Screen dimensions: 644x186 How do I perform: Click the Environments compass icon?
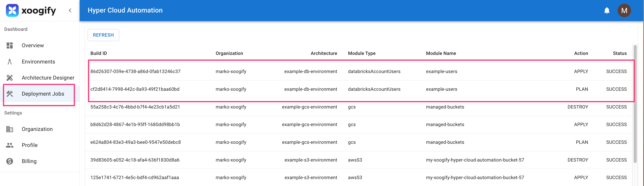pos(10,62)
